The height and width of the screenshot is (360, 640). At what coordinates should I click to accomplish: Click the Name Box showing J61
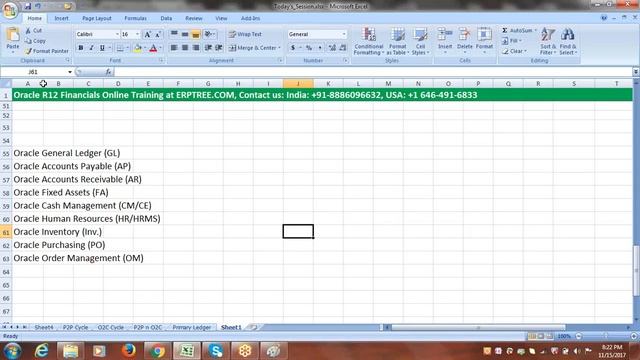pyautogui.click(x=33, y=72)
